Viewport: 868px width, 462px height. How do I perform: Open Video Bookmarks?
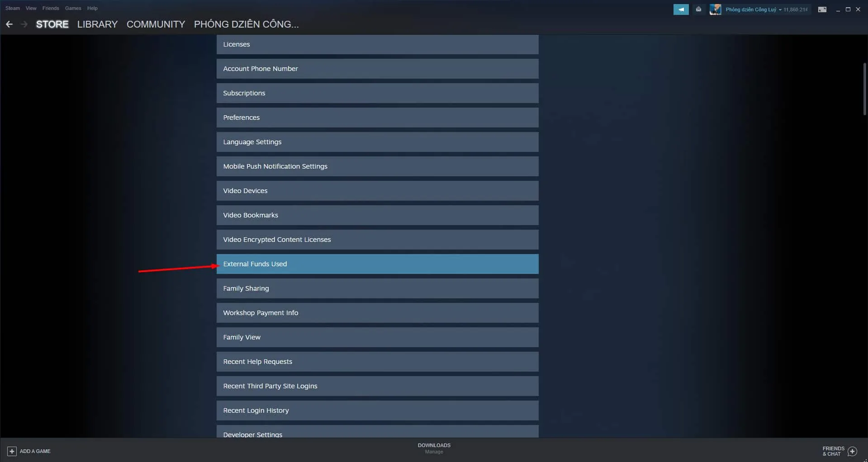377,215
